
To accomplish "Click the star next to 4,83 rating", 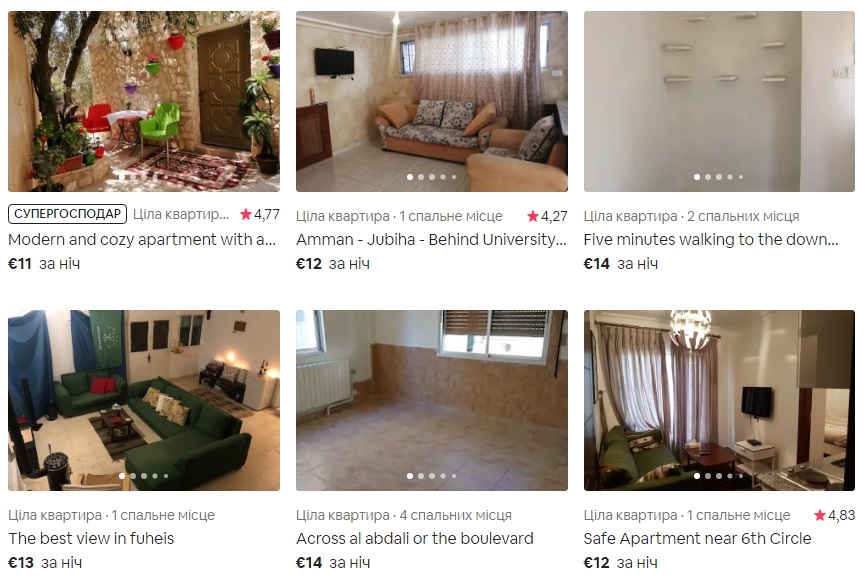I will click(x=820, y=515).
